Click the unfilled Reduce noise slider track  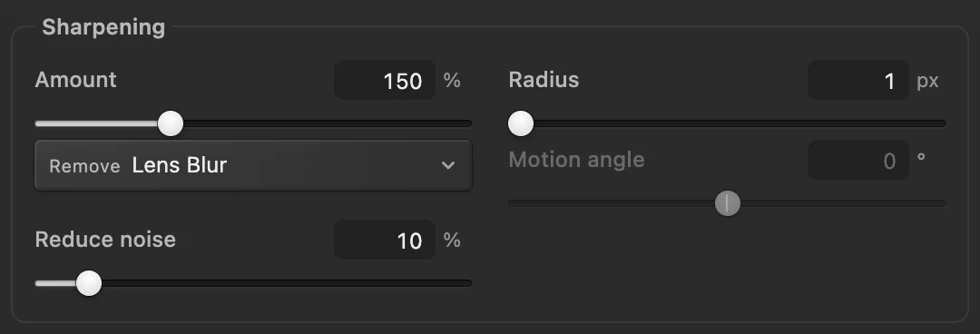coord(287,283)
